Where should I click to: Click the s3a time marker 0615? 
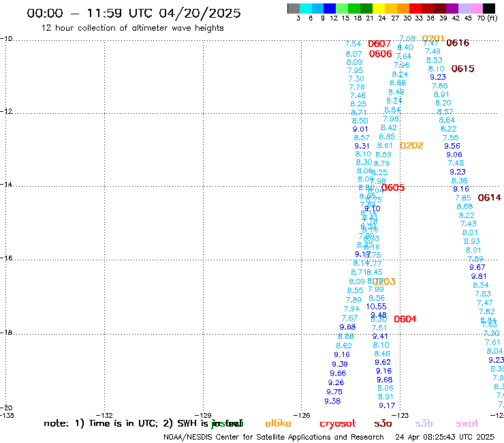(462, 69)
